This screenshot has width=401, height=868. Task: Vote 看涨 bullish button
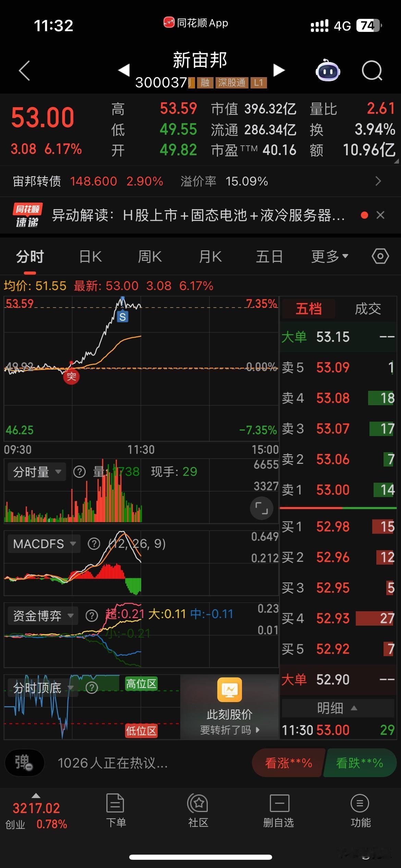pyautogui.click(x=289, y=763)
